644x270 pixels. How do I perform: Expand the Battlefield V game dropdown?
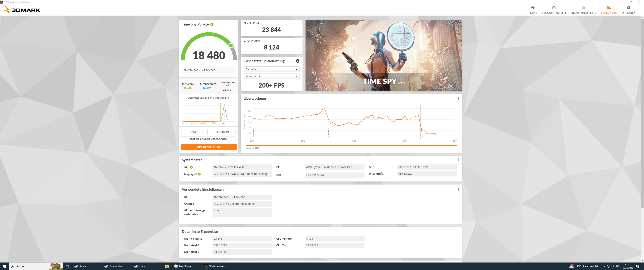[x=271, y=69]
